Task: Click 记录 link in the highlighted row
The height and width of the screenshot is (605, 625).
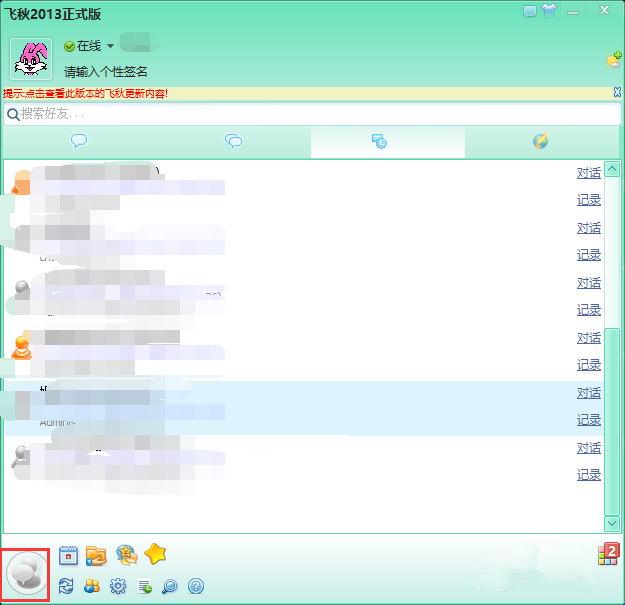Action: click(589, 420)
